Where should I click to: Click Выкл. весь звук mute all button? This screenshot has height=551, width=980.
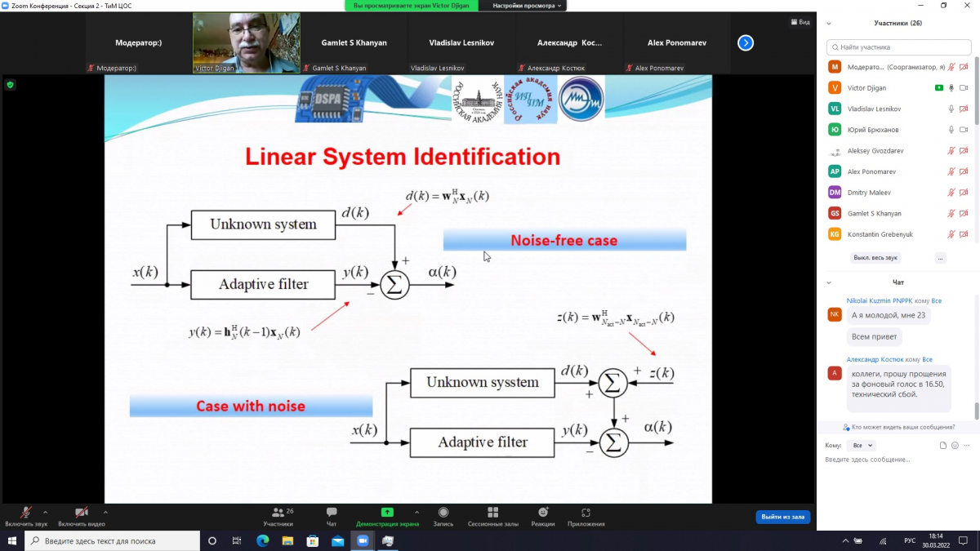pyautogui.click(x=875, y=257)
